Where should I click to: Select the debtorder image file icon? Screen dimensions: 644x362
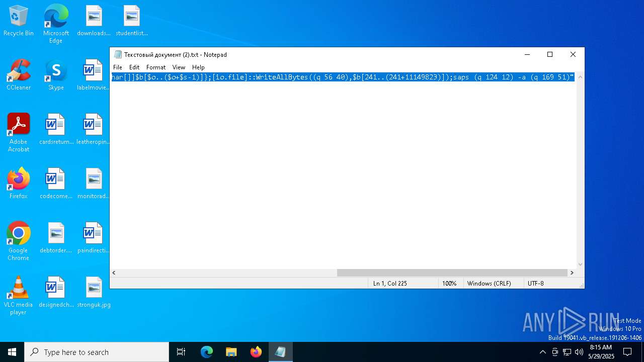click(56, 238)
